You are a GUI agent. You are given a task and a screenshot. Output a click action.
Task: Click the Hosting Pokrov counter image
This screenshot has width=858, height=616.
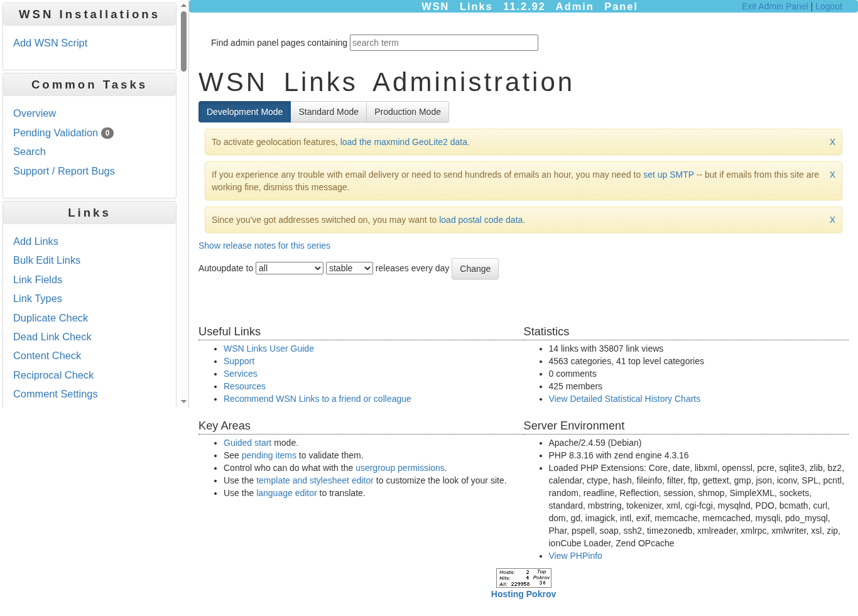coord(523,578)
